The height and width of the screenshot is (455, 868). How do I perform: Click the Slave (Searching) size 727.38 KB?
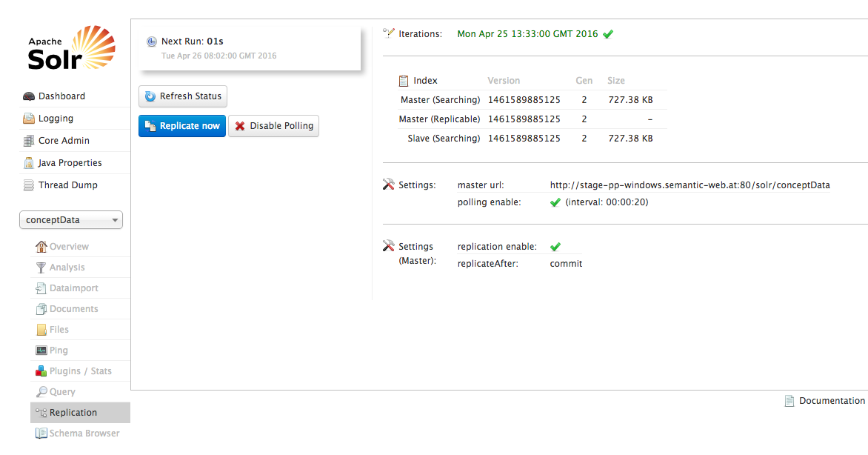(x=630, y=139)
